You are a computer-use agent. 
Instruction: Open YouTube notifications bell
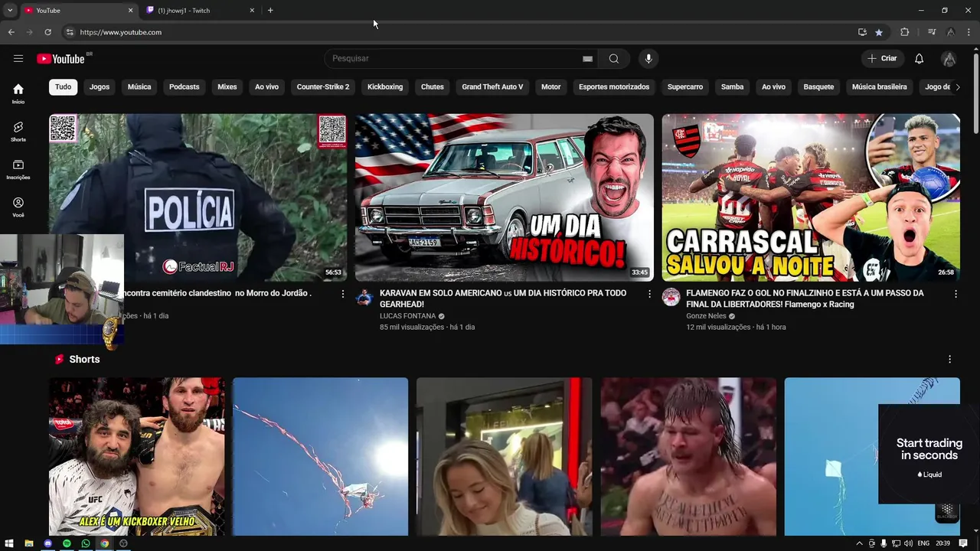point(919,59)
